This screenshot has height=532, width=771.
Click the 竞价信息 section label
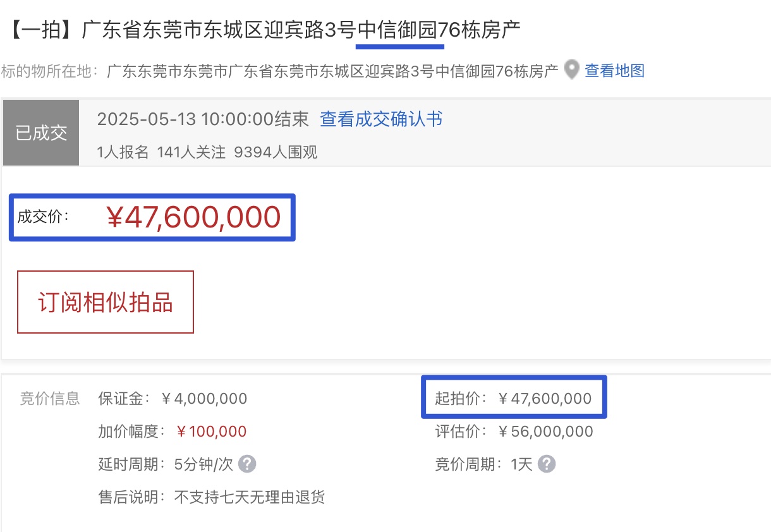click(50, 399)
